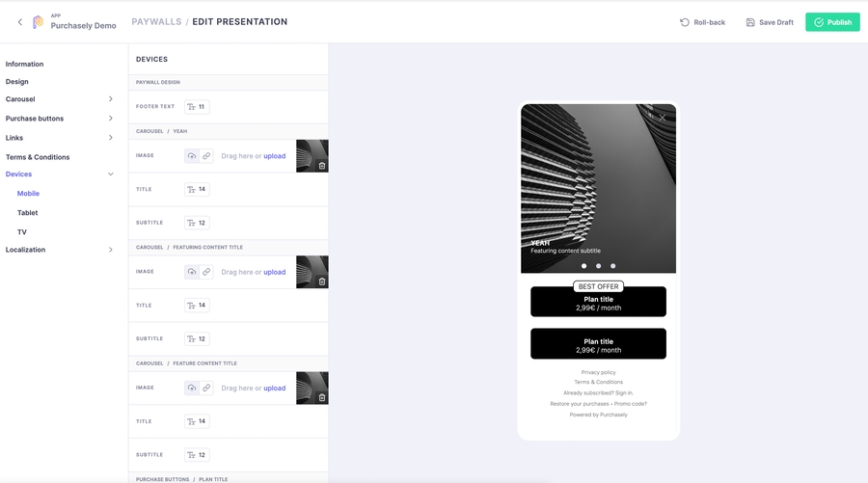
Task: Expand the Localization sidebar section
Action: pos(110,250)
